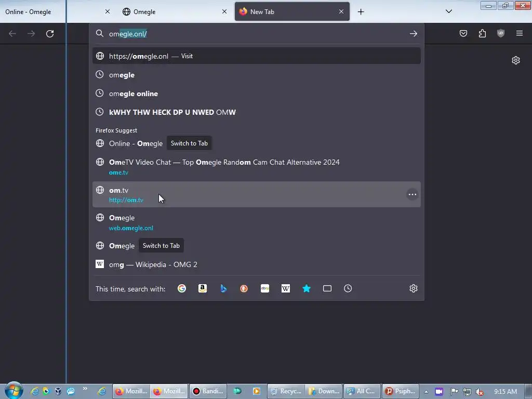Close the New Tab tab

(341, 11)
